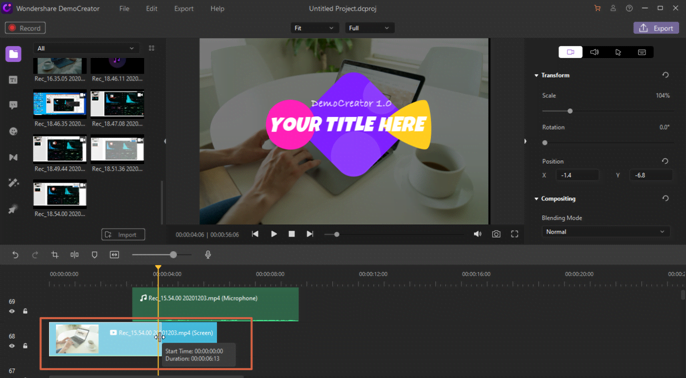
Task: Undo the last timeline action
Action: tap(15, 255)
